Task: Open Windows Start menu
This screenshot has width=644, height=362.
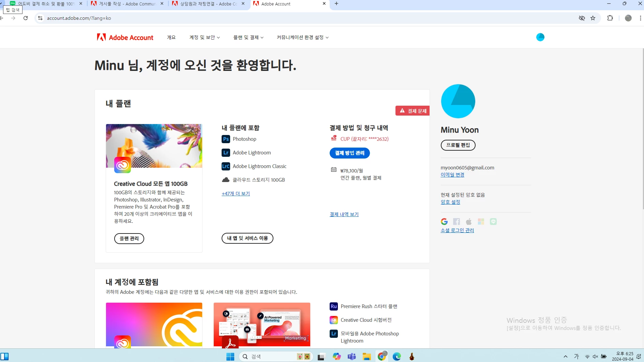Action: point(230,357)
